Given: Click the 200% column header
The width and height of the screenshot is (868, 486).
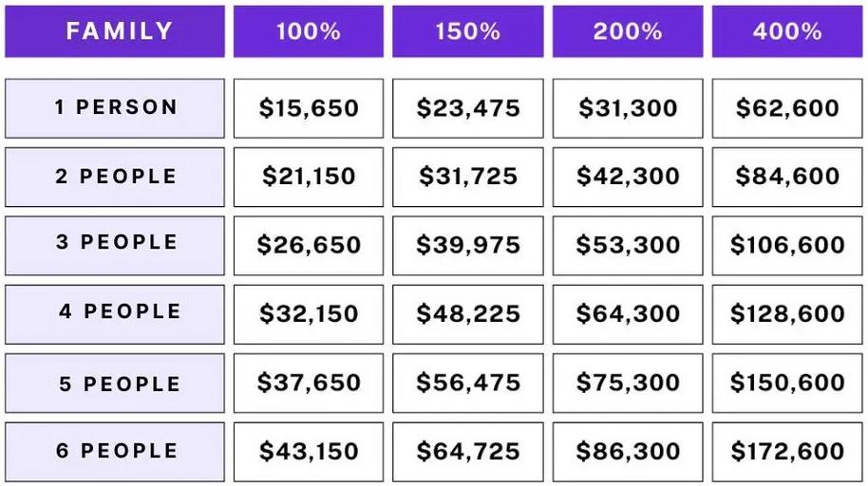Looking at the screenshot, I should [628, 31].
